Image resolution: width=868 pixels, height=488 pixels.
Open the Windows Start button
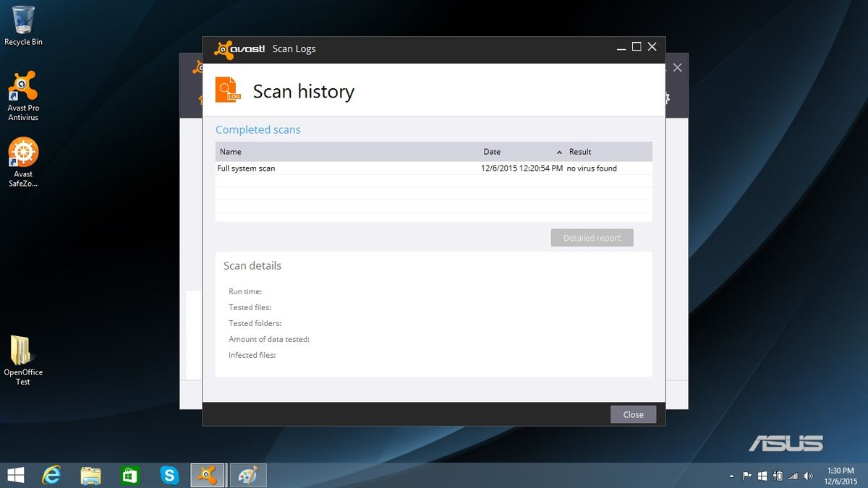(x=15, y=475)
